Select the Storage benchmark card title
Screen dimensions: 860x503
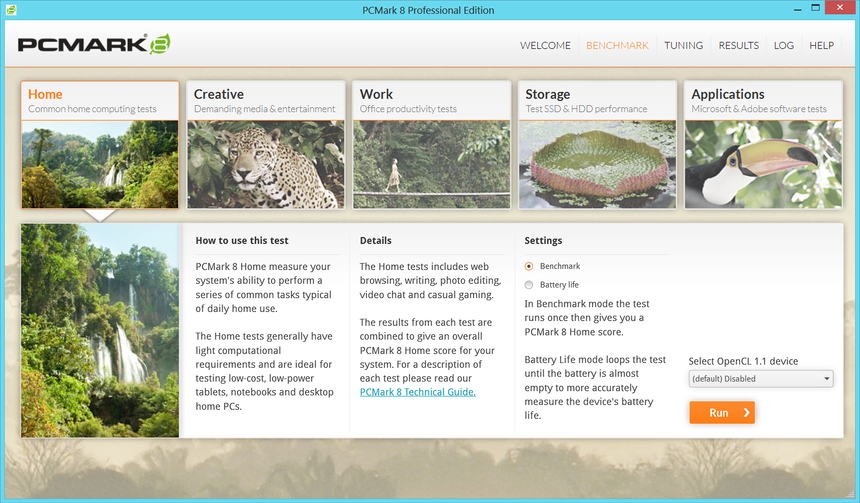pyautogui.click(x=547, y=94)
